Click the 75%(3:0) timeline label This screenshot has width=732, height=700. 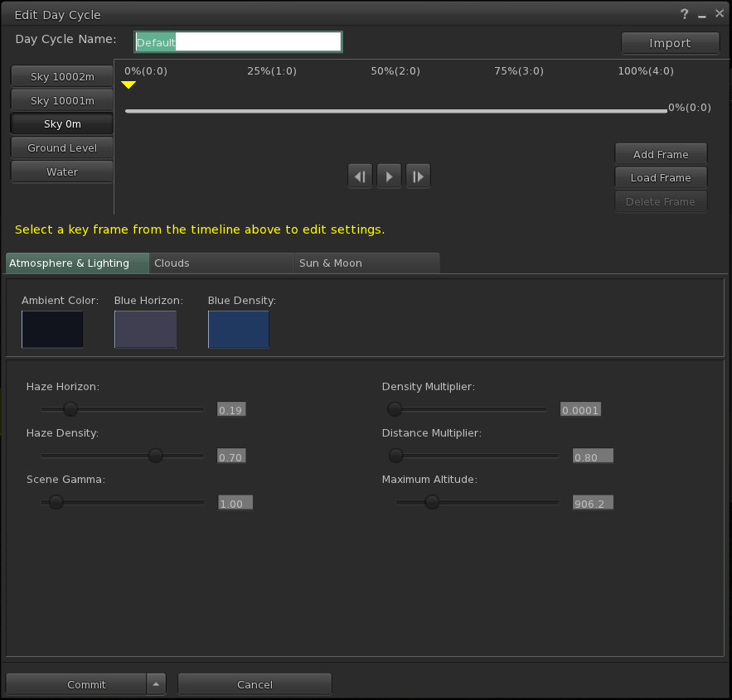pos(519,71)
